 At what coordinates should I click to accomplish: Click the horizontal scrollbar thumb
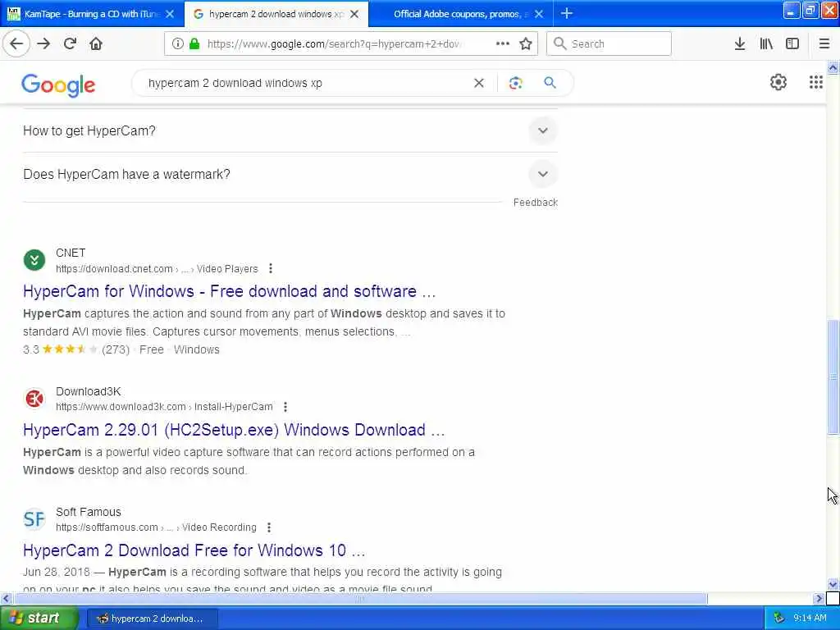coord(361,598)
